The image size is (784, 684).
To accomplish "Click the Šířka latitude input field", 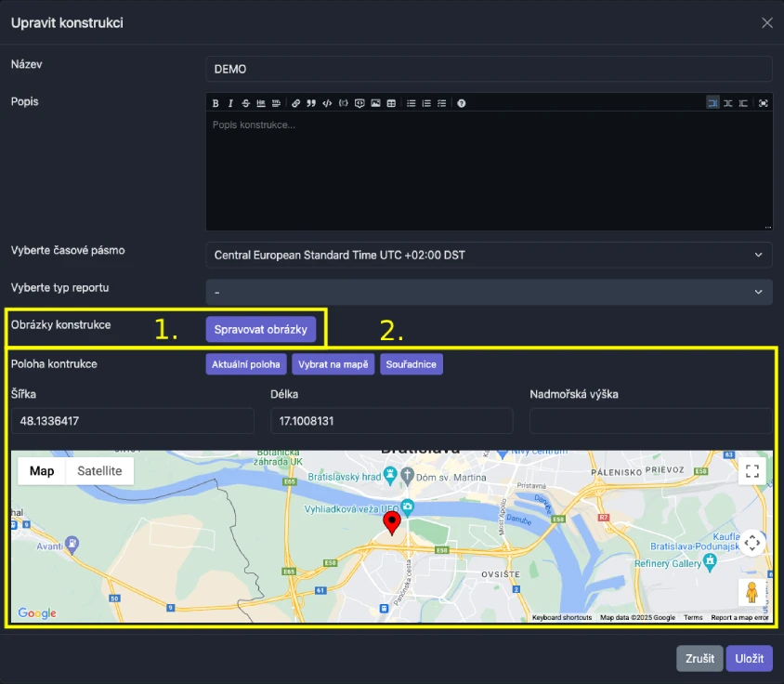I will tap(132, 421).
